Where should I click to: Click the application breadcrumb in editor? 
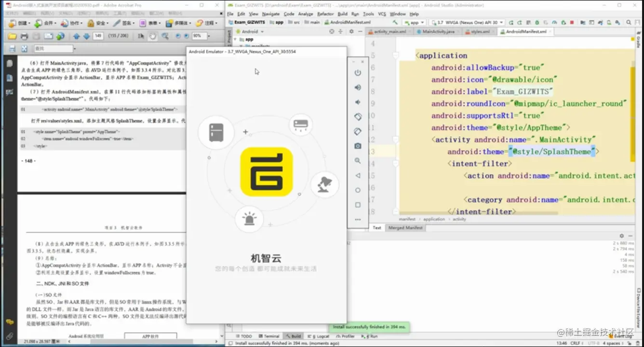pos(434,219)
